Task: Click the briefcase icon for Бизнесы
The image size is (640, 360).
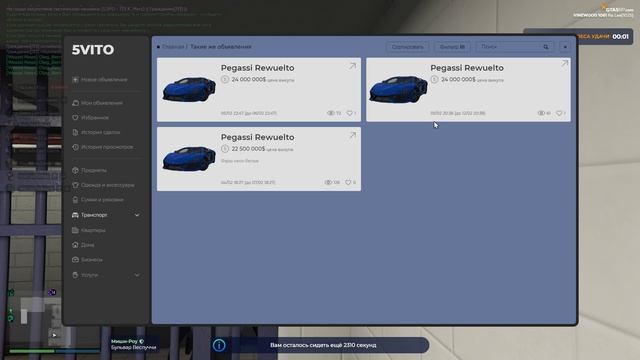Action: 75,260
